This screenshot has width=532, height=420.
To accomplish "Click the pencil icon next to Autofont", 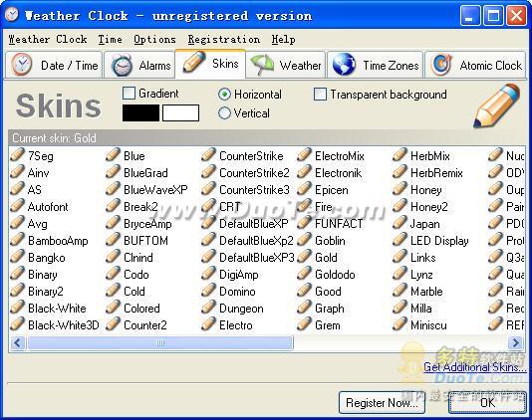I will [17, 206].
